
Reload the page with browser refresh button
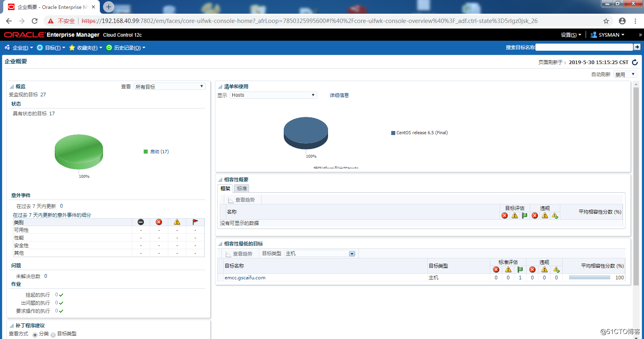coord(35,21)
